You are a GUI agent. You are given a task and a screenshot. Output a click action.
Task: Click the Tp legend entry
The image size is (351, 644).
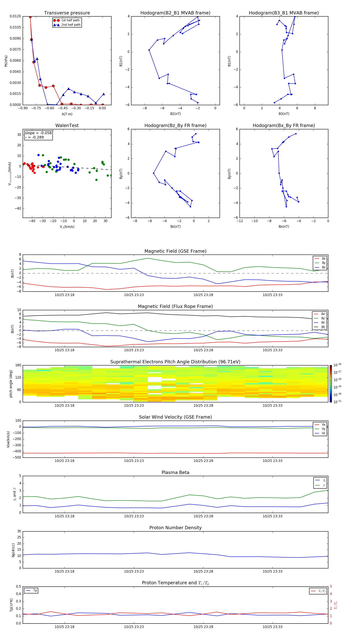pyautogui.click(x=31, y=591)
